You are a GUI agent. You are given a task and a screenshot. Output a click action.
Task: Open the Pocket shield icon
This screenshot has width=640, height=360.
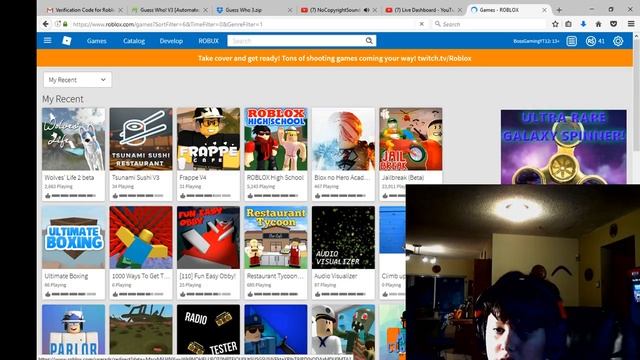[x=613, y=24]
